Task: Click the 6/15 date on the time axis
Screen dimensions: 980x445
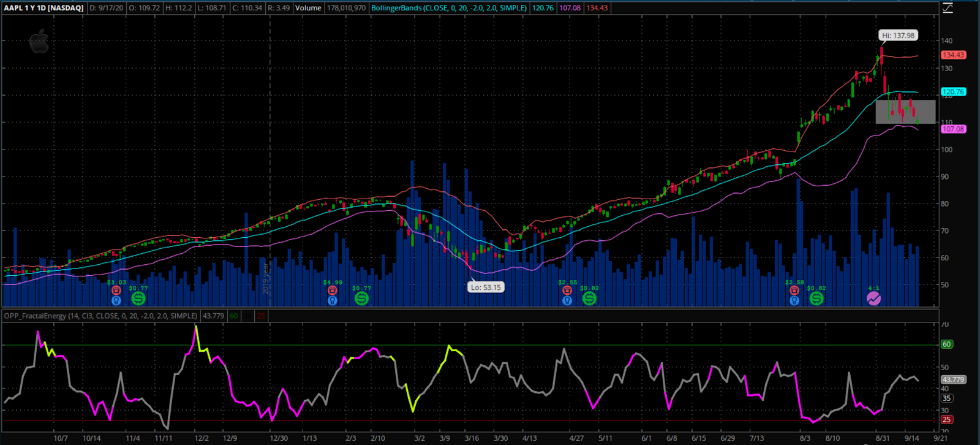Action: (699, 438)
